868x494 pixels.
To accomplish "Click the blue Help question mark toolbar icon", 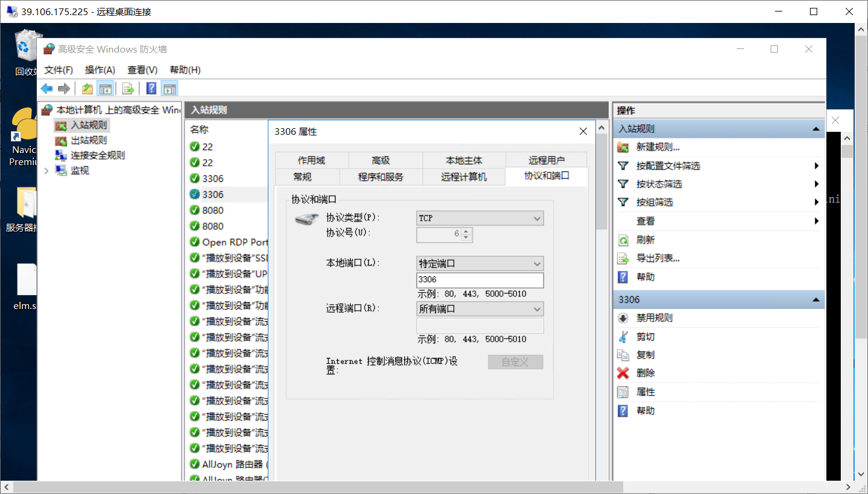I will pyautogui.click(x=151, y=89).
